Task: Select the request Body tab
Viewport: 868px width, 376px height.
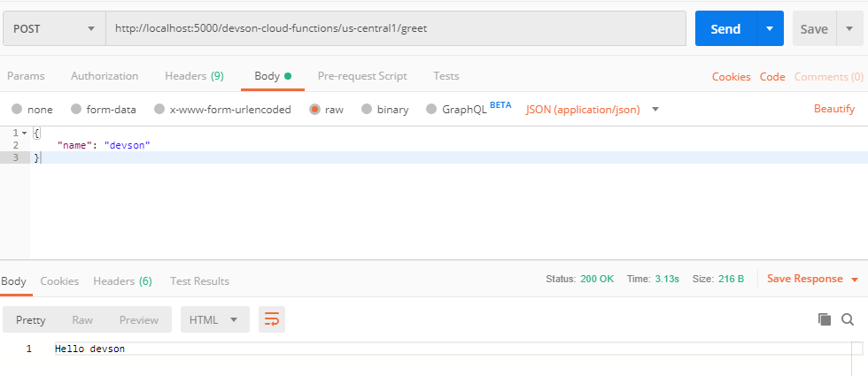Action: pos(273,76)
